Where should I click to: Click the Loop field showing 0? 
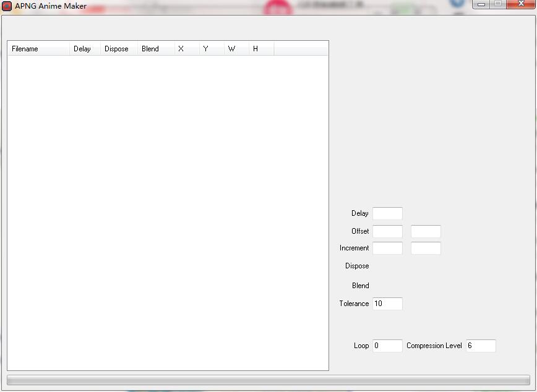[387, 346]
